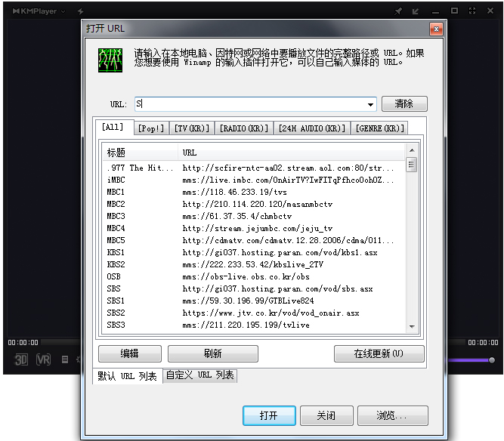This screenshot has width=504, height=441.
Task: Select the SBS2 list entry
Action: pyautogui.click(x=254, y=313)
